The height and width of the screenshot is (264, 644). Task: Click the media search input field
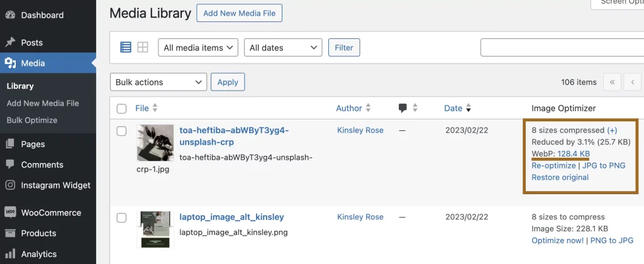pyautogui.click(x=560, y=48)
